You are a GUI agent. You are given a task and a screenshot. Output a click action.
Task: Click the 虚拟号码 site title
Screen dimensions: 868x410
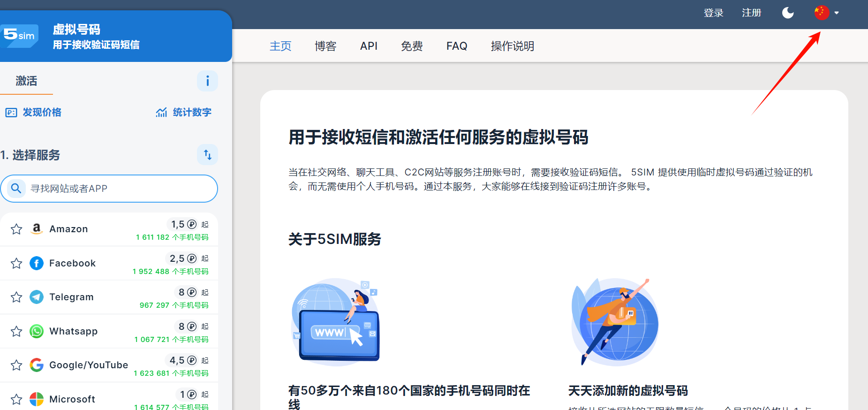76,30
